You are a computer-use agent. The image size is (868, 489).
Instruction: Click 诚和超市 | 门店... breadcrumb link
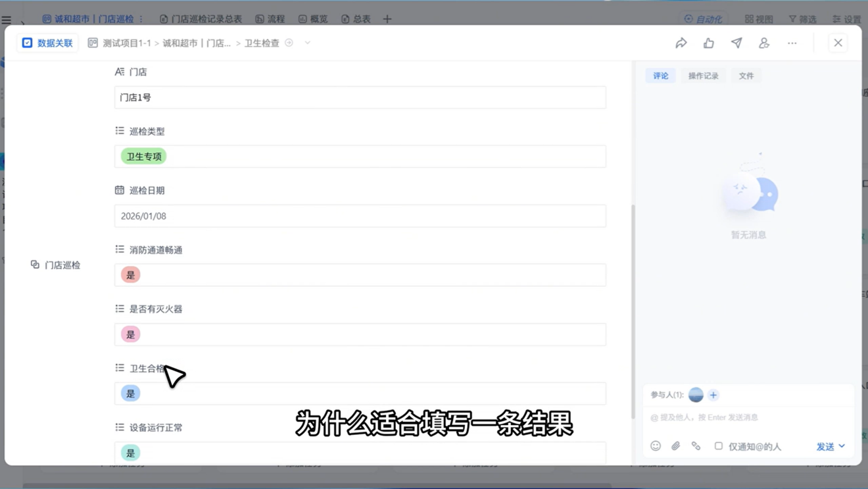click(x=197, y=43)
